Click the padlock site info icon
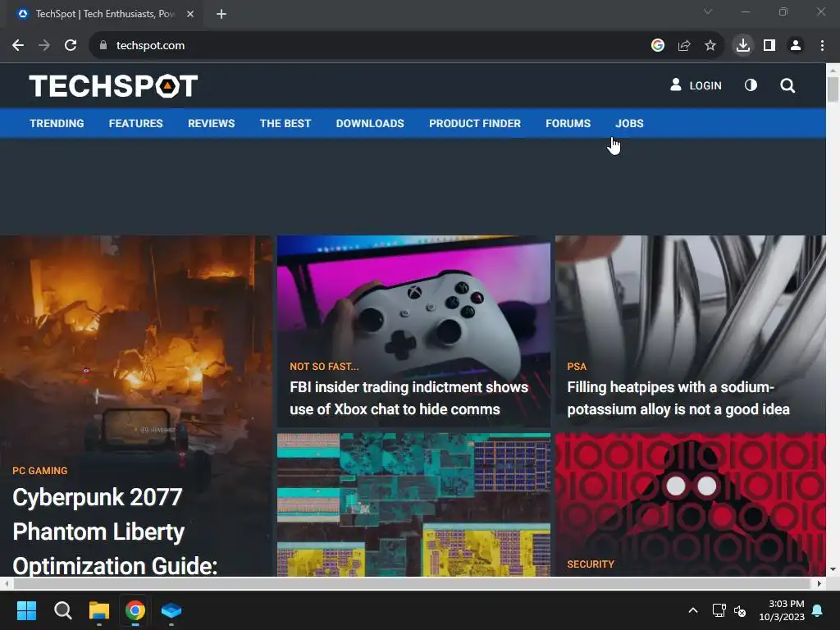 103,46
